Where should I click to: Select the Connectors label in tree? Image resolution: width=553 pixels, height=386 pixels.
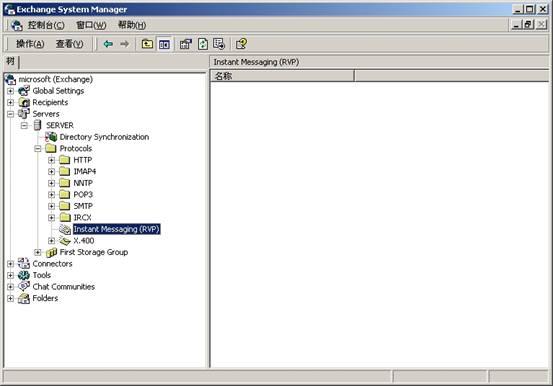click(52, 264)
